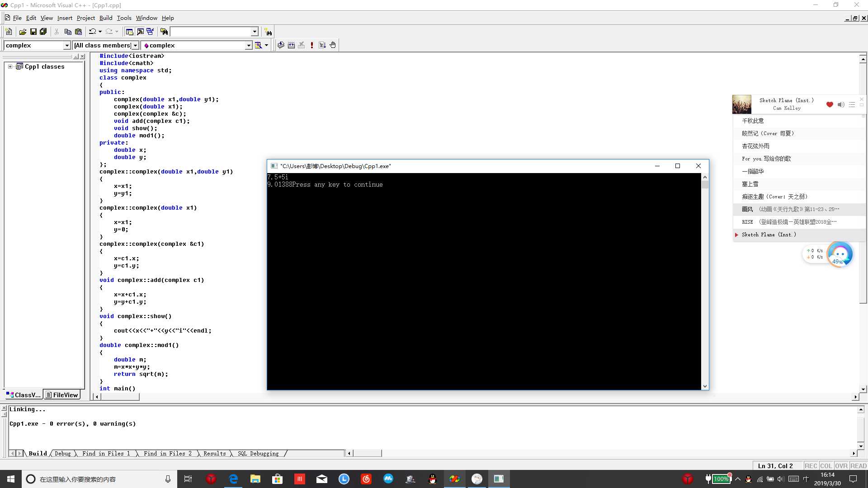
Task: Click the Go debug icon
Action: tap(322, 45)
